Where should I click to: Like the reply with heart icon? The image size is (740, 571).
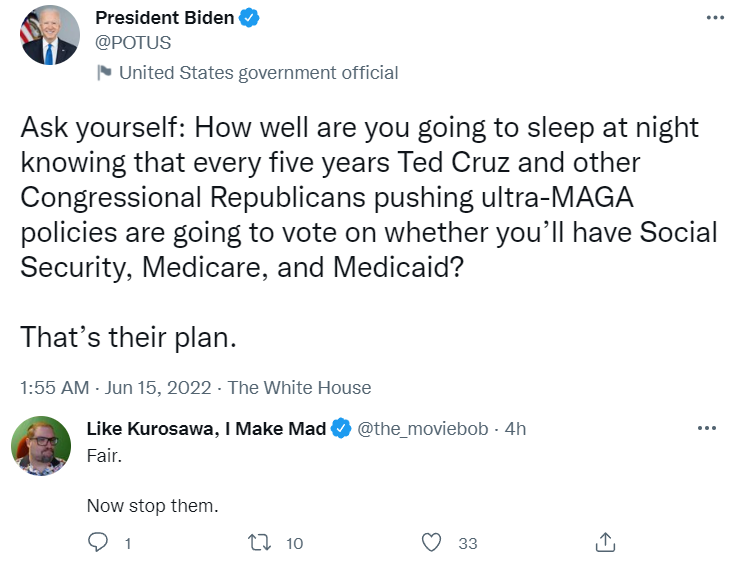coord(431,543)
